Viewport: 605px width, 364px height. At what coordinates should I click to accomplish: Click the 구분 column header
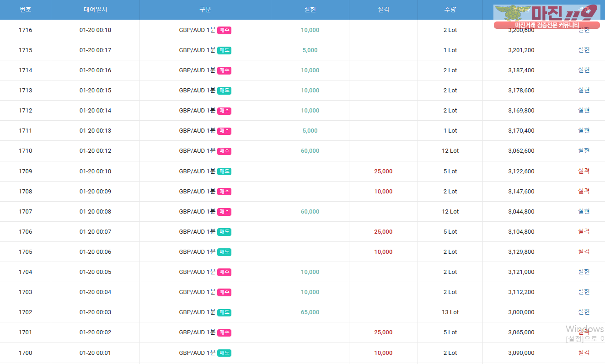click(x=205, y=10)
